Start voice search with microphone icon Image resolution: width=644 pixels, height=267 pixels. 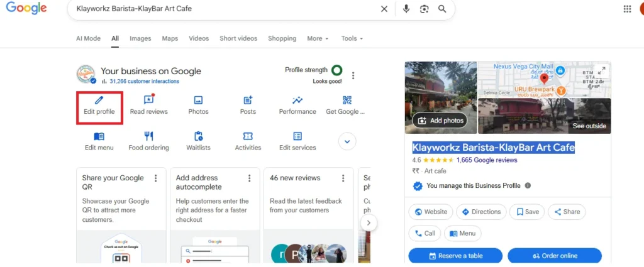[x=406, y=9]
